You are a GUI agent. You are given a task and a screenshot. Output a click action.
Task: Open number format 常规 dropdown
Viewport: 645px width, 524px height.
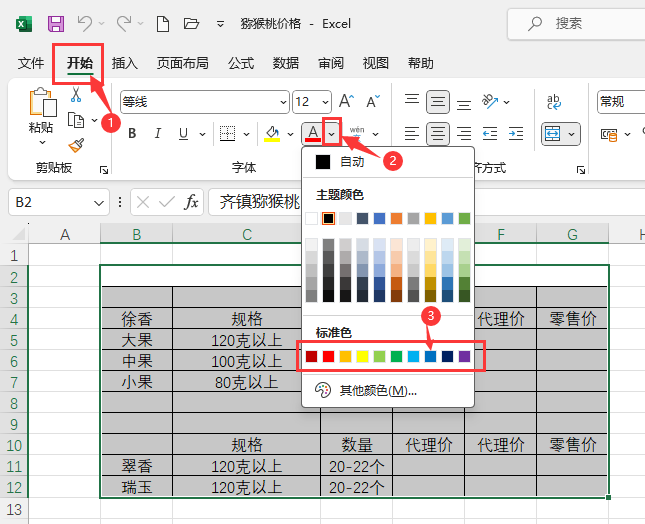tap(620, 102)
